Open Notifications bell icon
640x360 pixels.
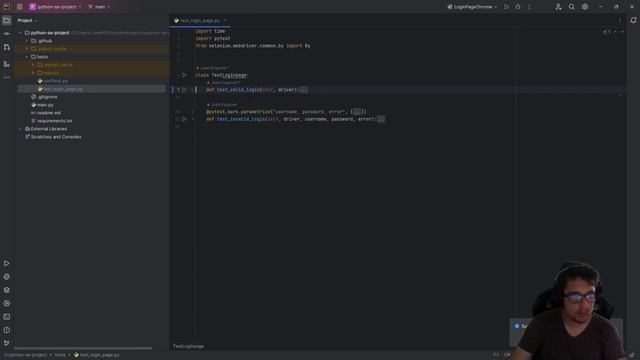pyautogui.click(x=633, y=20)
